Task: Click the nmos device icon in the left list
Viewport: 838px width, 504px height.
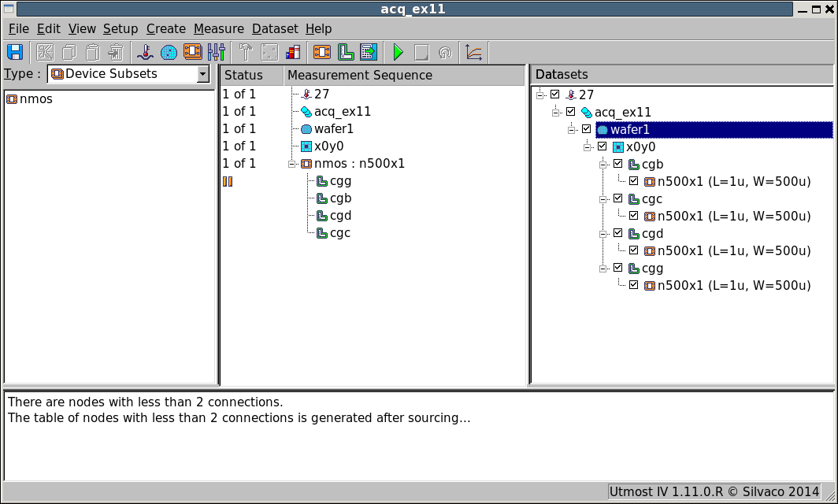Action: 12,99
